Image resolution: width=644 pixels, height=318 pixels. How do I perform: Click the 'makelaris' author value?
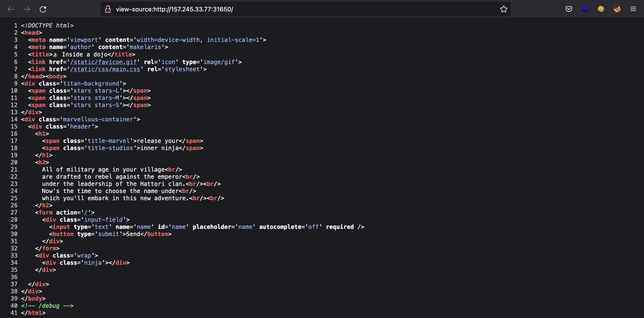click(x=145, y=47)
